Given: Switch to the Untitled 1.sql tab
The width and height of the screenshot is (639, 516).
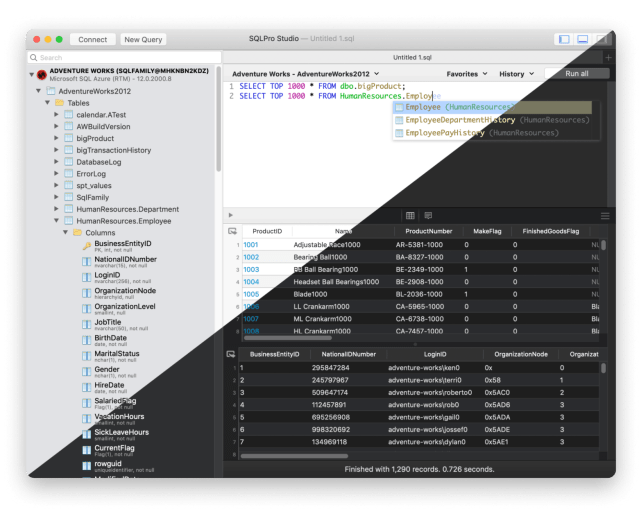Looking at the screenshot, I should [x=412, y=57].
